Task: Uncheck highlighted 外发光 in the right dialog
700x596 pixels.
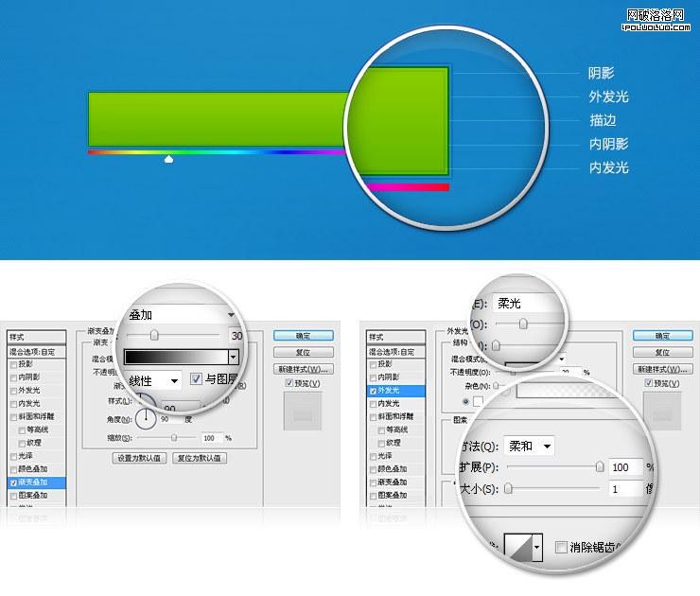Action: click(x=373, y=391)
